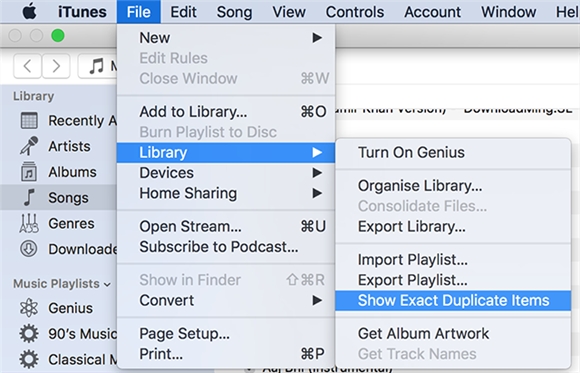Select Organise Library…
Screen dimensions: 580x373
[453, 186]
